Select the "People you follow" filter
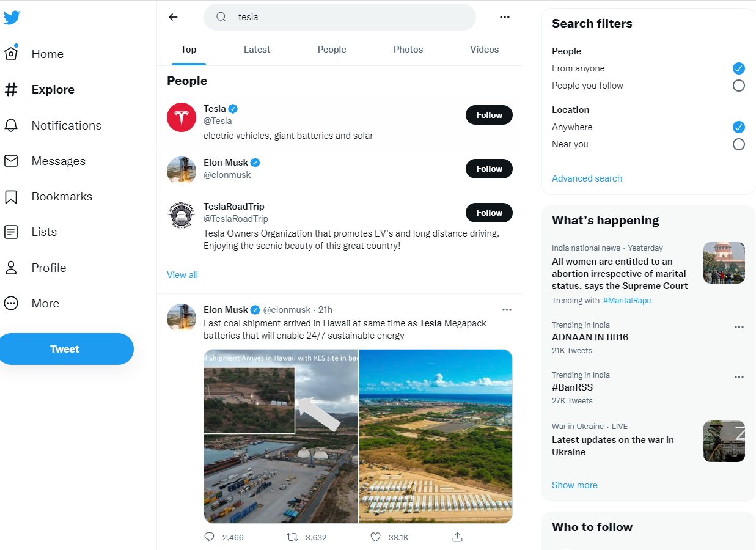This screenshot has height=550, width=756. [738, 86]
